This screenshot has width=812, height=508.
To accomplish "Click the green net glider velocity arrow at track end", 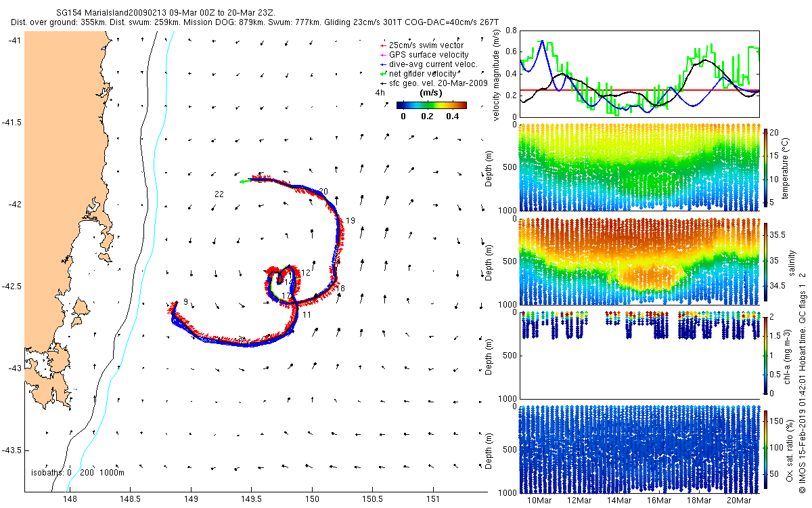I will tap(245, 182).
